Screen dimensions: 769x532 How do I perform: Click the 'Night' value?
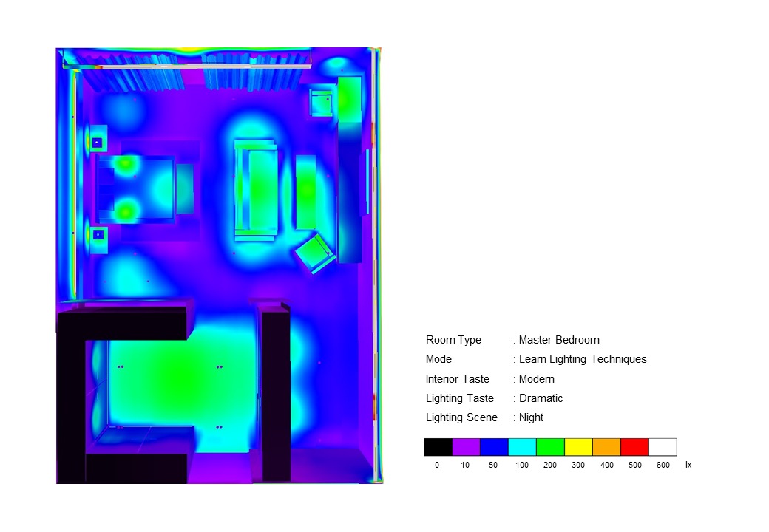(x=531, y=417)
